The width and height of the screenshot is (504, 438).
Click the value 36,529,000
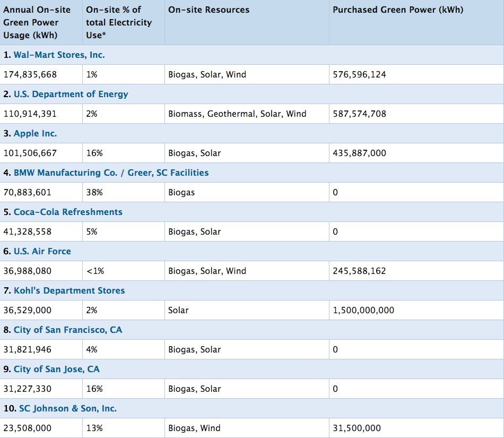[x=28, y=310]
